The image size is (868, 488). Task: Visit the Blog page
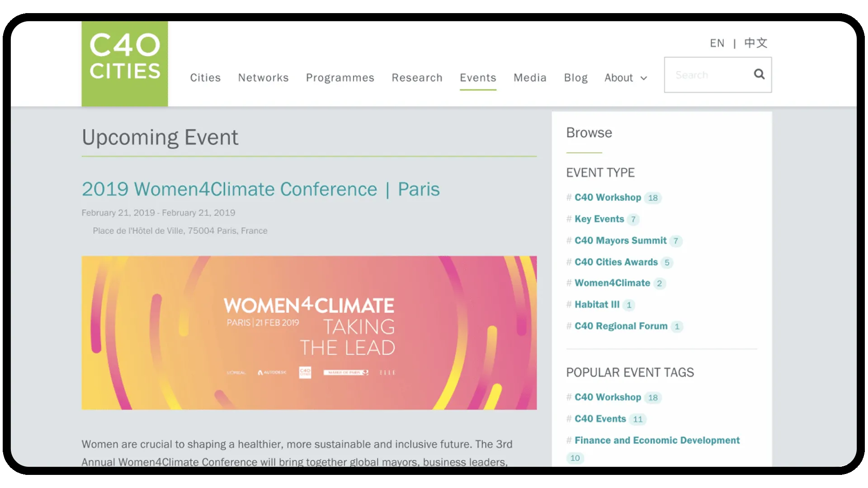point(576,78)
